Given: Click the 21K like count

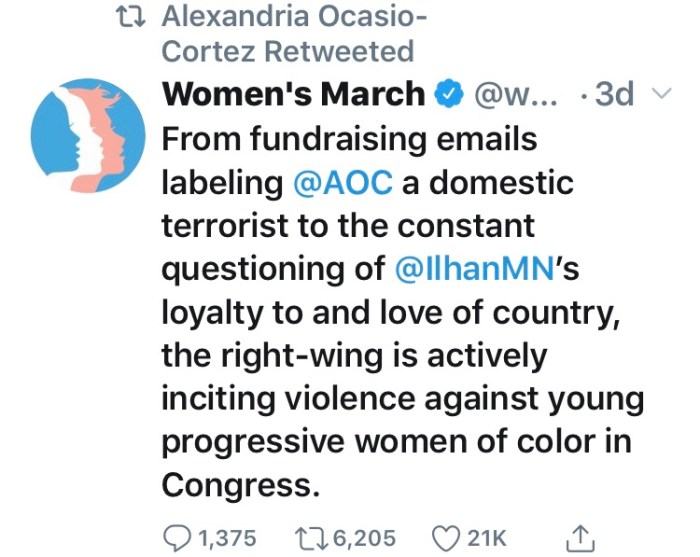Looking at the screenshot, I should click(487, 539).
